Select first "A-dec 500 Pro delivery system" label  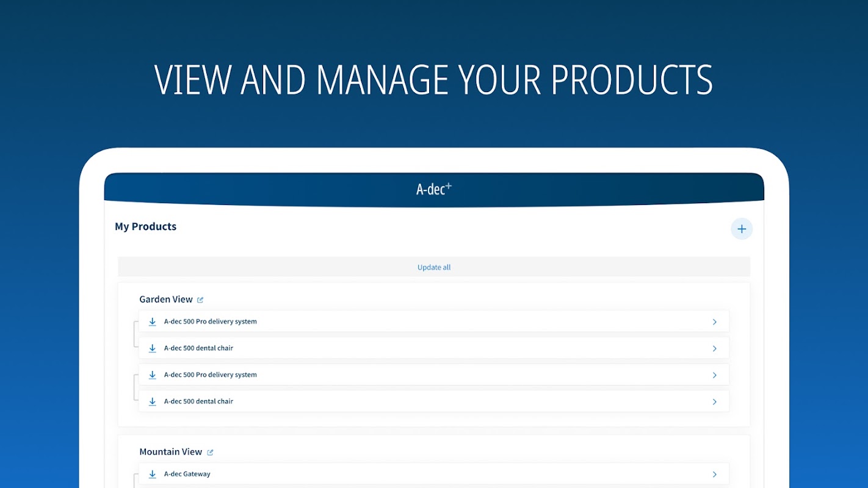tap(211, 321)
